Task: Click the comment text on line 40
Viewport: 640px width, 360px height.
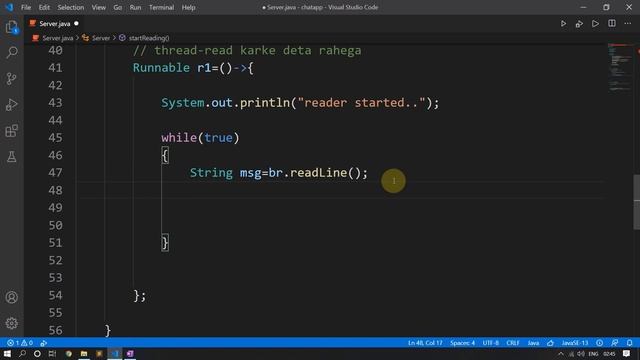Action: tap(247, 50)
